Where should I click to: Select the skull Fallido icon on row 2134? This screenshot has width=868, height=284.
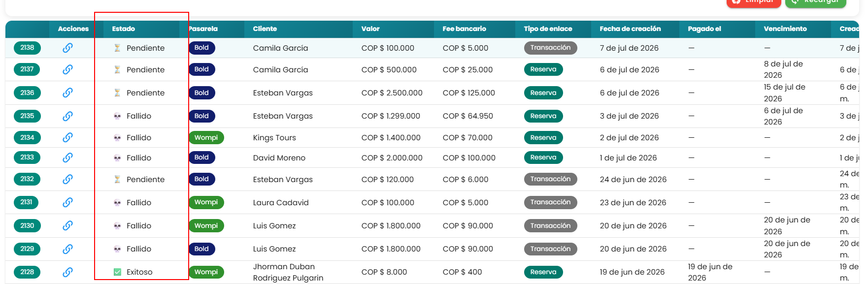coord(117,138)
